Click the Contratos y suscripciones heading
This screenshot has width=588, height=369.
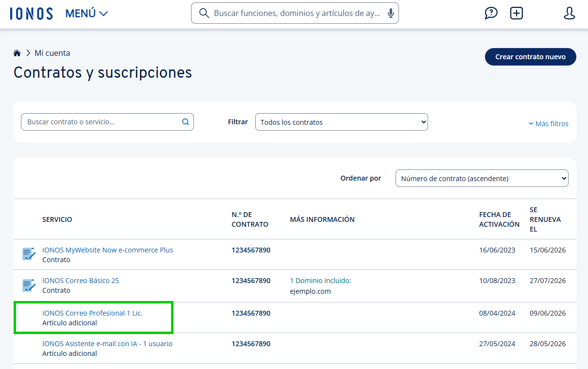point(103,72)
